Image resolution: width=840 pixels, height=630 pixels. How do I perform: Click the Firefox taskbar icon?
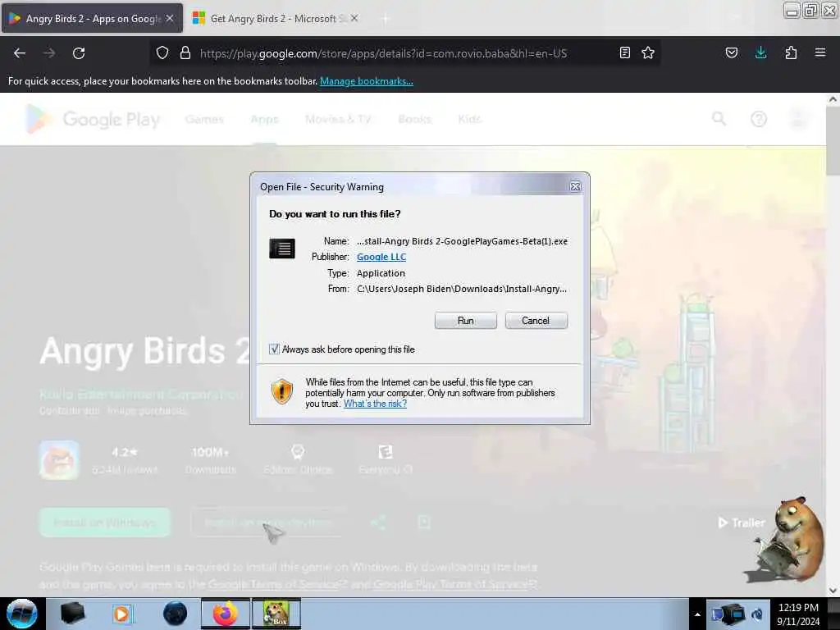225,614
